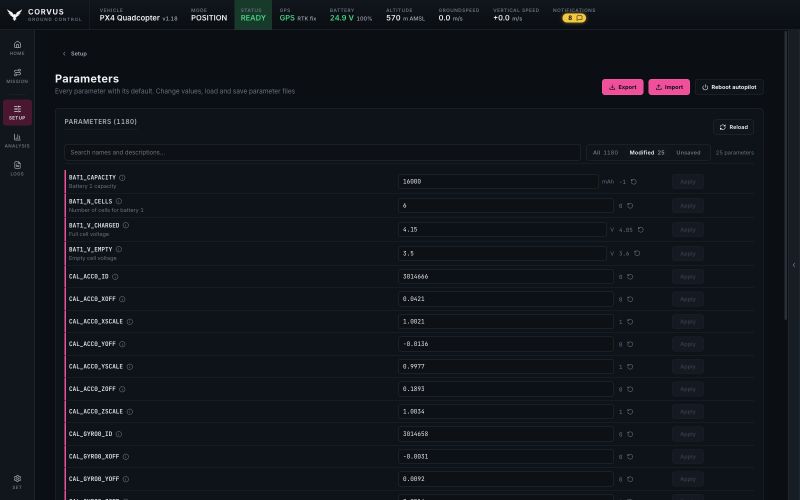This screenshot has height=500, width=800.
Task: Show info for BAT1_V_CHARGED parameter
Action: (x=126, y=226)
